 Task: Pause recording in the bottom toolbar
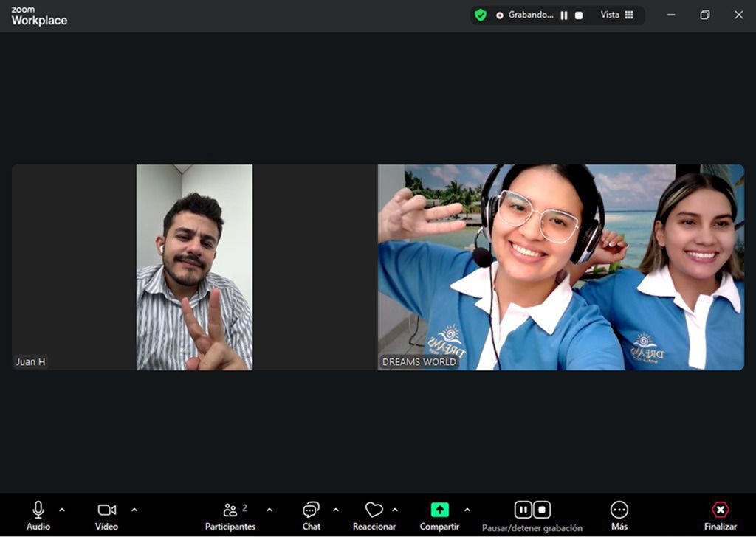click(523, 510)
